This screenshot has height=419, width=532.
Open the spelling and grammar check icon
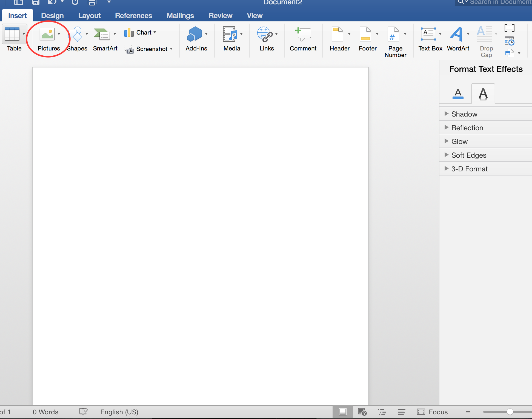click(x=84, y=412)
